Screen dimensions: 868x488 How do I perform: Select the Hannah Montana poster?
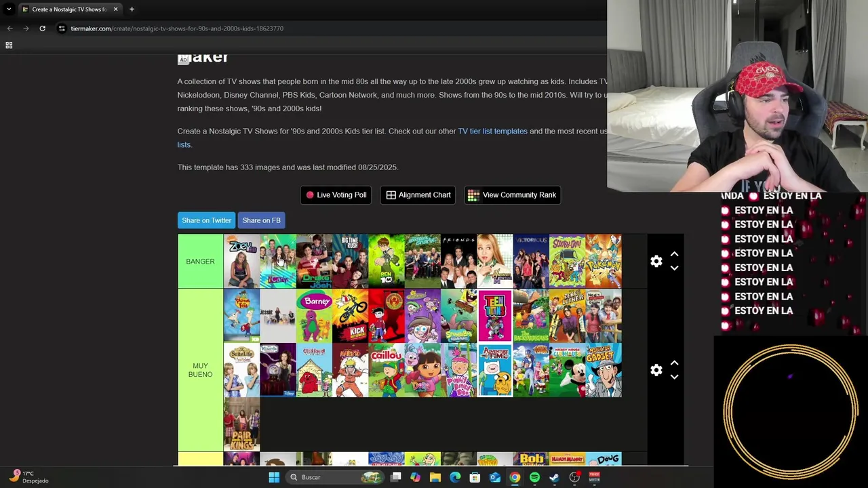point(495,262)
